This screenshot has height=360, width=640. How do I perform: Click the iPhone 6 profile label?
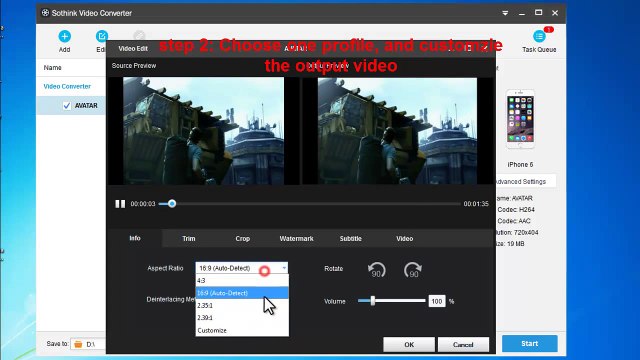point(520,164)
